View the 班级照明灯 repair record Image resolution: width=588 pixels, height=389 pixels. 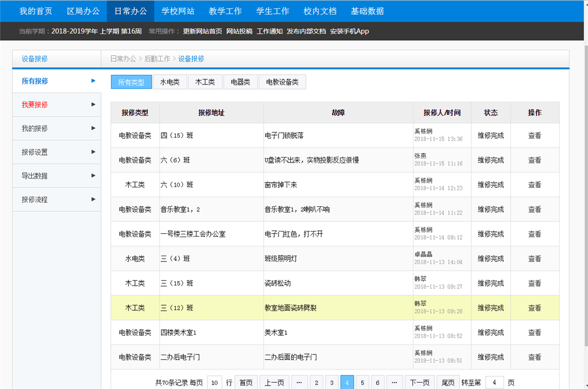coord(535,259)
